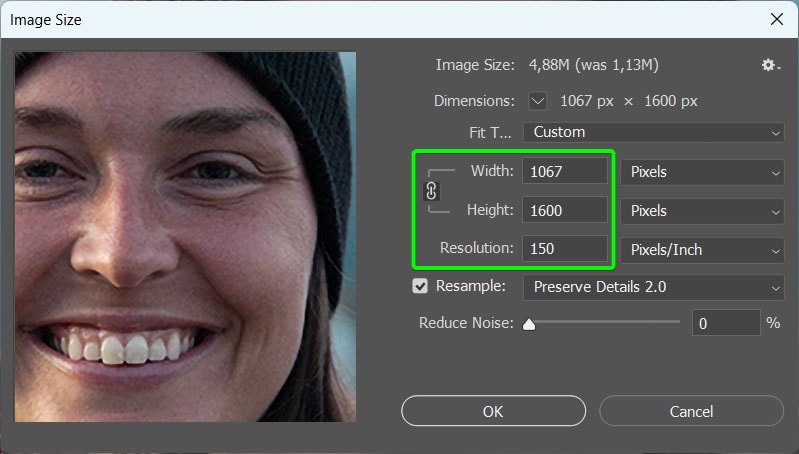Click the Width value field showing 1067
This screenshot has width=799, height=454.
click(564, 171)
